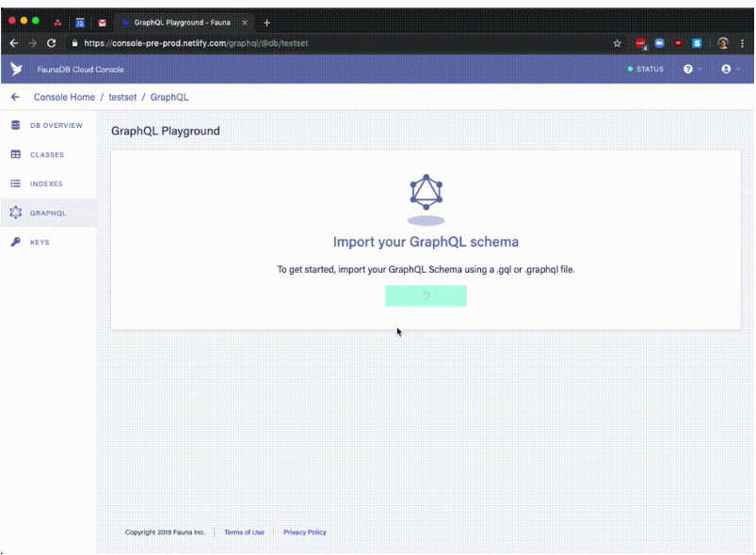
Task: Click the Indexes list icon
Action: coord(15,183)
